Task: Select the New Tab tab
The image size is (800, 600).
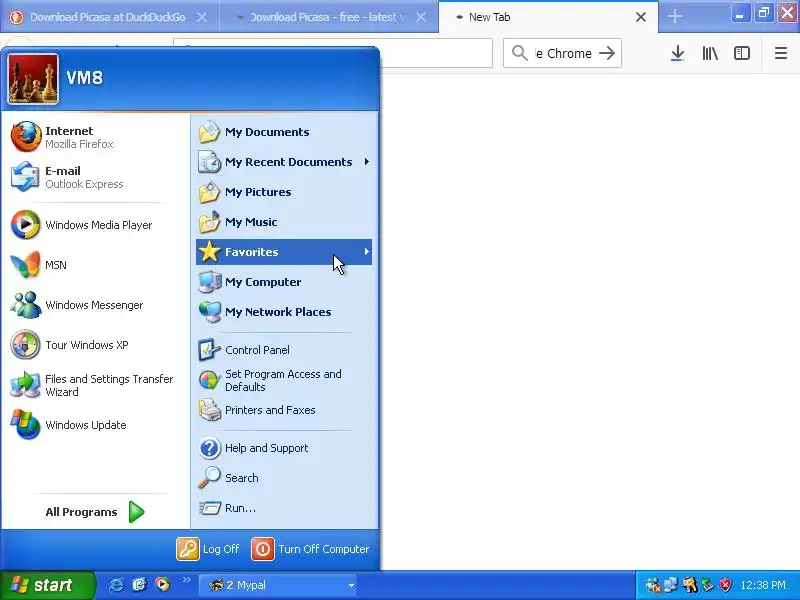Action: coord(548,17)
